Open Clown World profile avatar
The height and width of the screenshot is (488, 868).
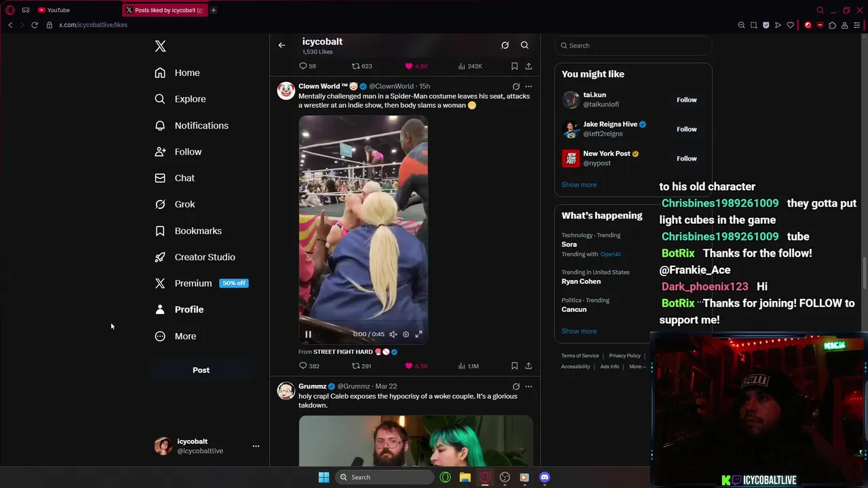pos(285,91)
